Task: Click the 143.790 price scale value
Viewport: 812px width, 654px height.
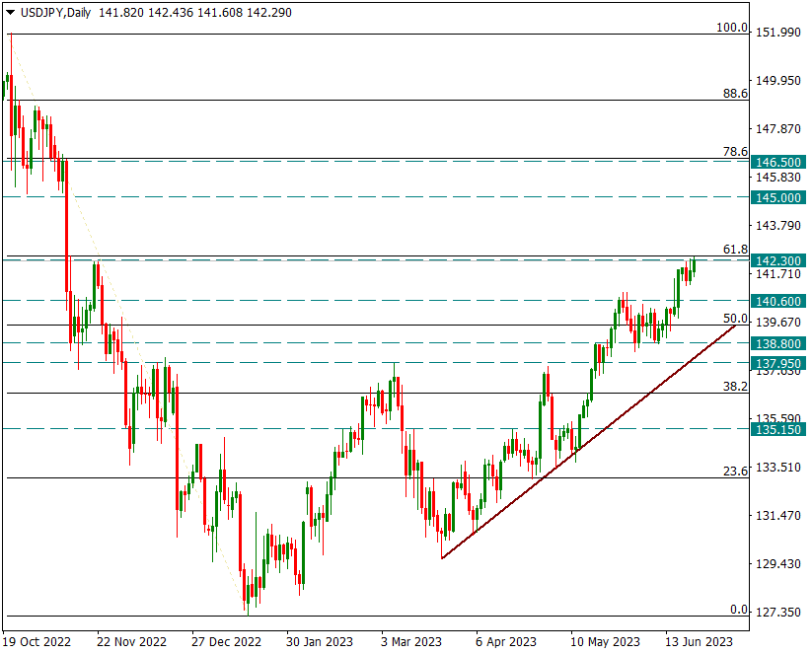Action: (x=778, y=225)
